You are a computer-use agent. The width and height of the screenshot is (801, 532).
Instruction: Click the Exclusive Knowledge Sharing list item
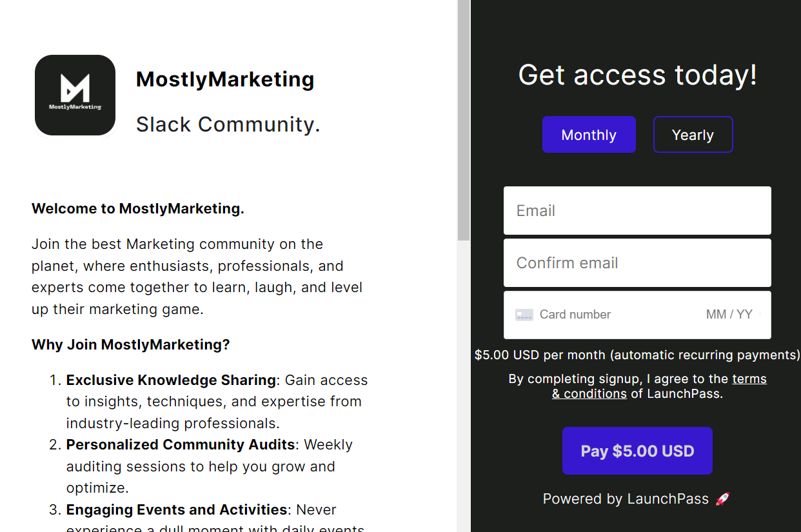point(217,402)
